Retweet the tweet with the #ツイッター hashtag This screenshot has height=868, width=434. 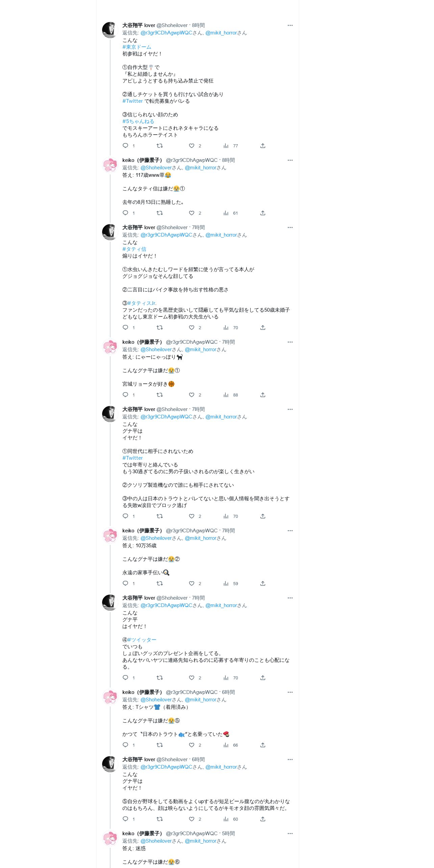pyautogui.click(x=160, y=678)
